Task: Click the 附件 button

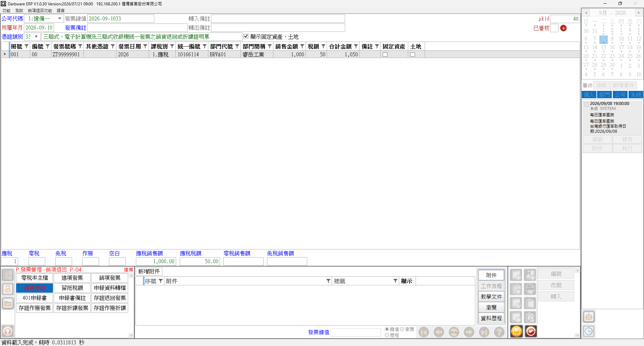Action: click(491, 275)
